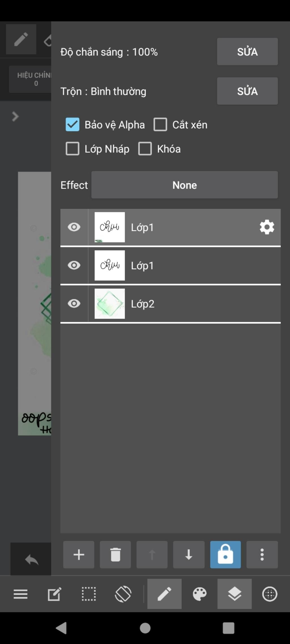Expand the side panel chevron arrow

click(15, 116)
